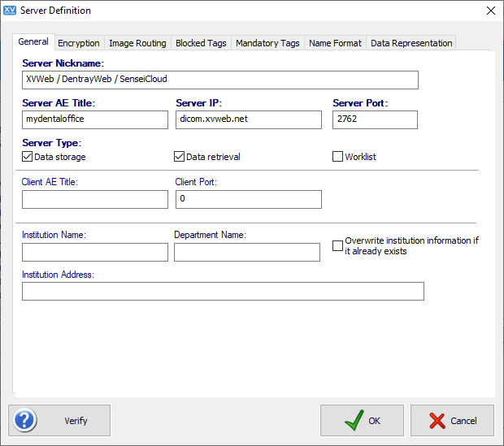Click the Client AE Title field
Screen dimensions: 504x446
pos(95,199)
